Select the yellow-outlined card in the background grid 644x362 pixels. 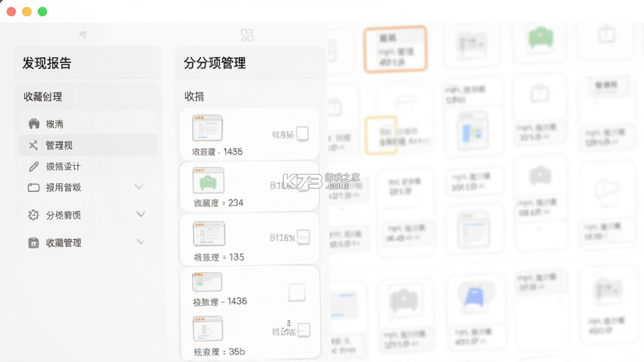tap(381, 135)
